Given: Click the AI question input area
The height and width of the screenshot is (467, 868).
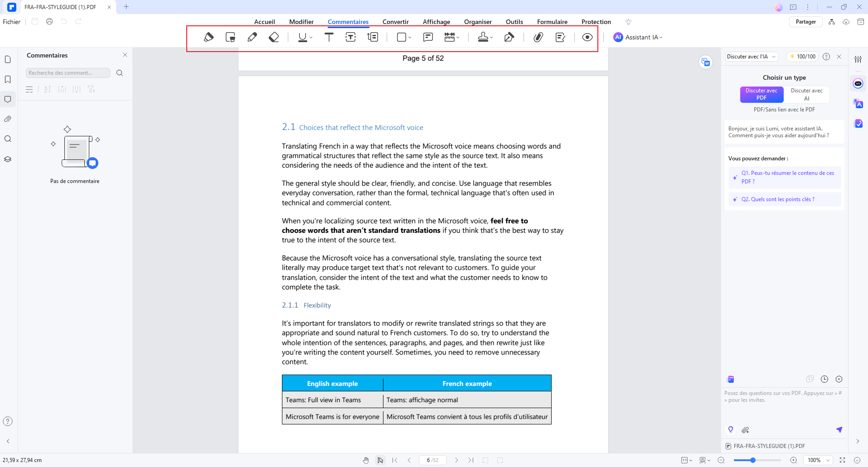Looking at the screenshot, I should pyautogui.click(x=784, y=405).
